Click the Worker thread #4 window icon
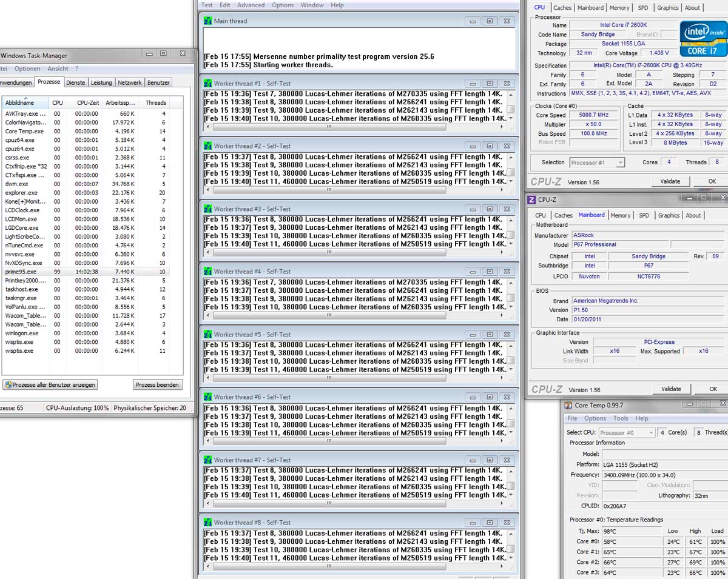The image size is (728, 579). [208, 272]
